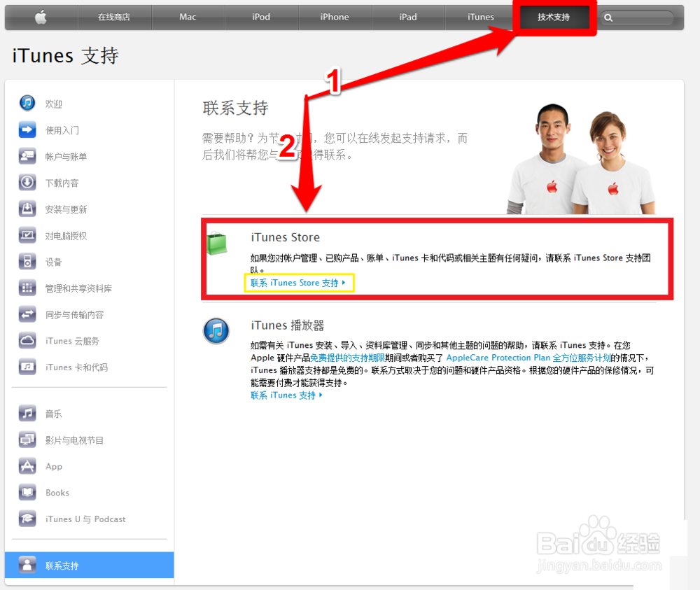This screenshot has height=590, width=700.
Task: Click the support staff photo
Action: coord(581,158)
